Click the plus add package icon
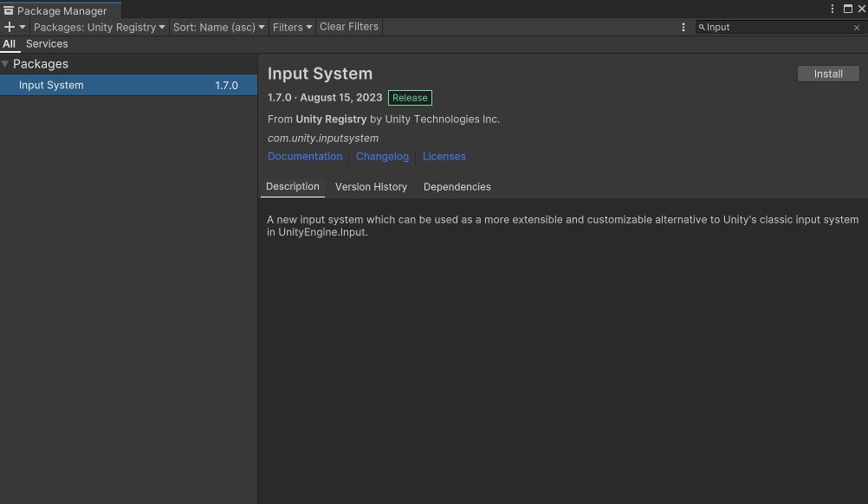Image resolution: width=868 pixels, height=504 pixels. (10, 27)
